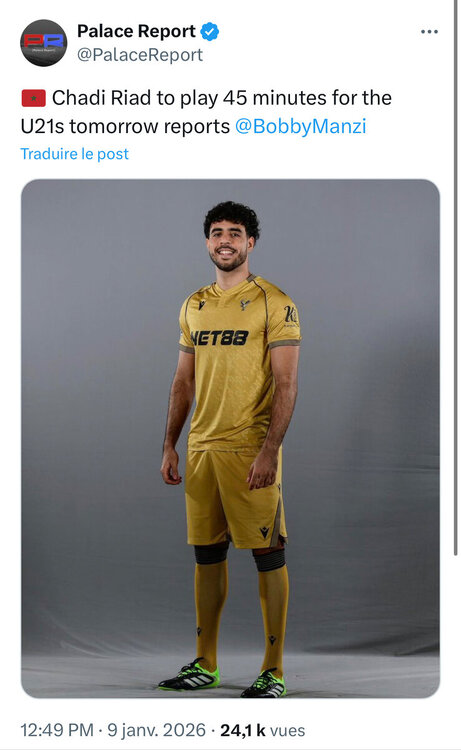Viewport: 461px width, 750px height.
Task: Click the blue verified badge
Action: point(209,32)
